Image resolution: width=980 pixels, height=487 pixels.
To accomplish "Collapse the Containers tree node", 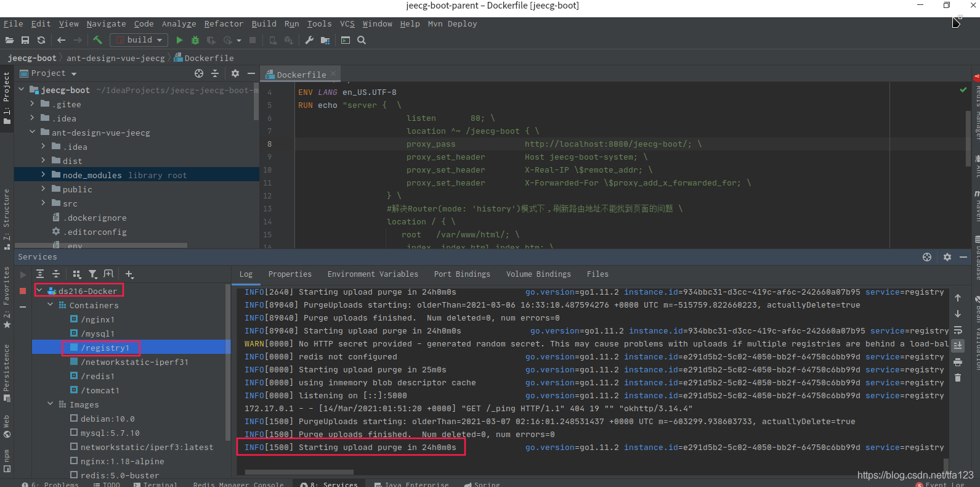I will [x=51, y=305].
